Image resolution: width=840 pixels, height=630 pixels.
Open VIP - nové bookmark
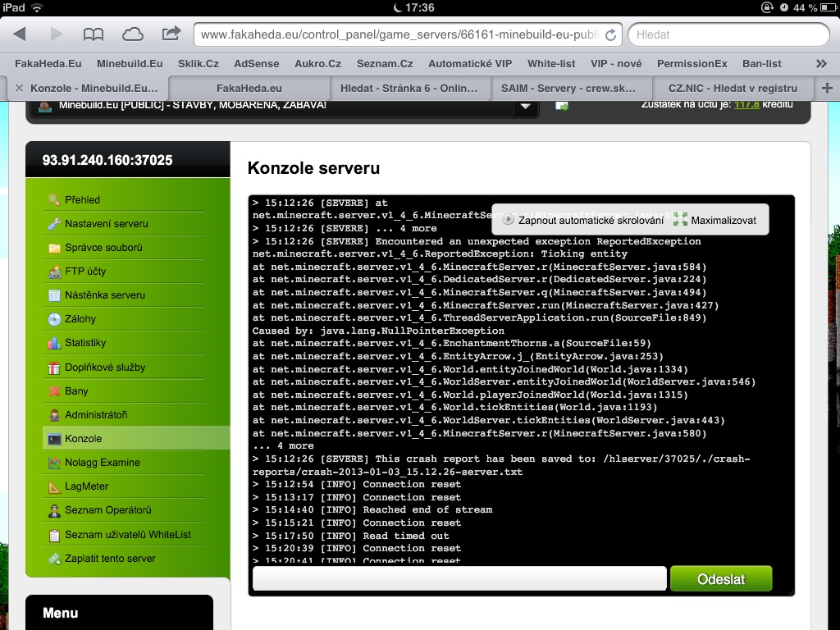click(616, 64)
